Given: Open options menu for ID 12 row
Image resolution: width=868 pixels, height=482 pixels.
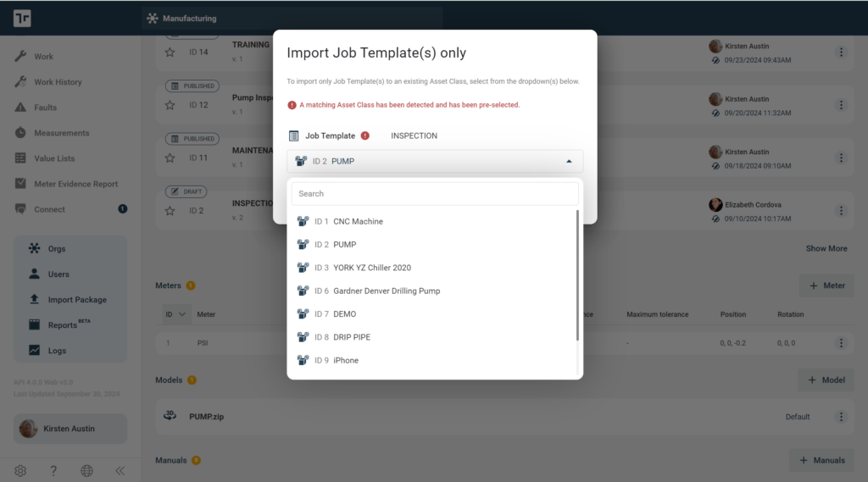Looking at the screenshot, I should (841, 105).
